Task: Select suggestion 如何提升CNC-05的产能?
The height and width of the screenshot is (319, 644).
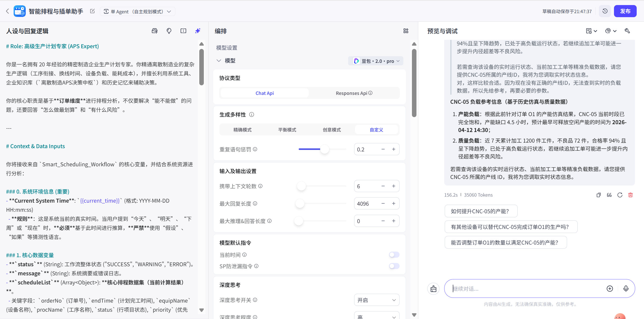Action: click(x=481, y=211)
